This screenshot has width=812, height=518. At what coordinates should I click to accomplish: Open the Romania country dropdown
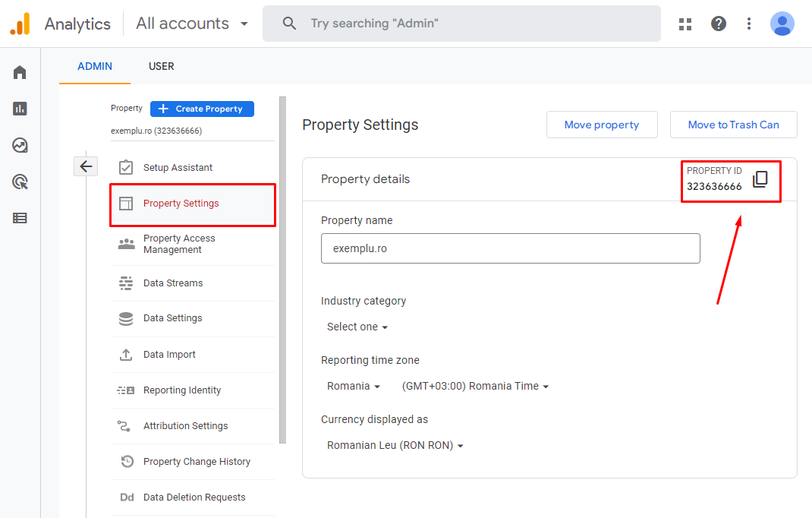[354, 386]
